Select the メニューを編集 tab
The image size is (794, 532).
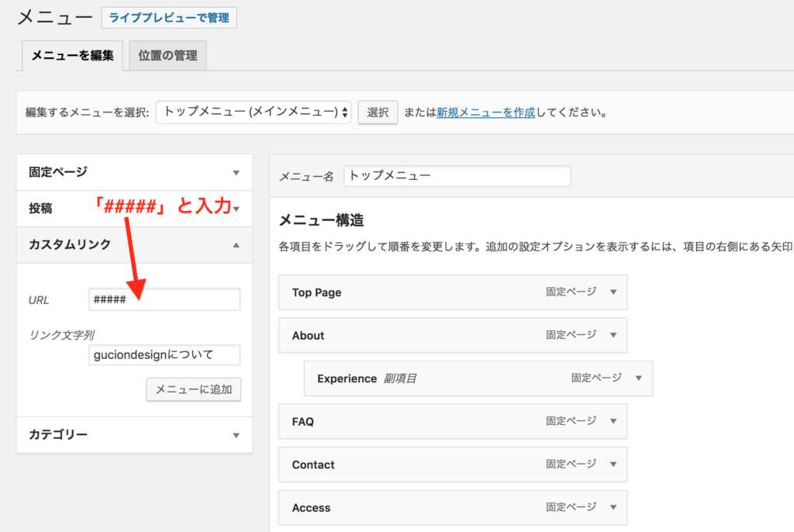tap(72, 56)
